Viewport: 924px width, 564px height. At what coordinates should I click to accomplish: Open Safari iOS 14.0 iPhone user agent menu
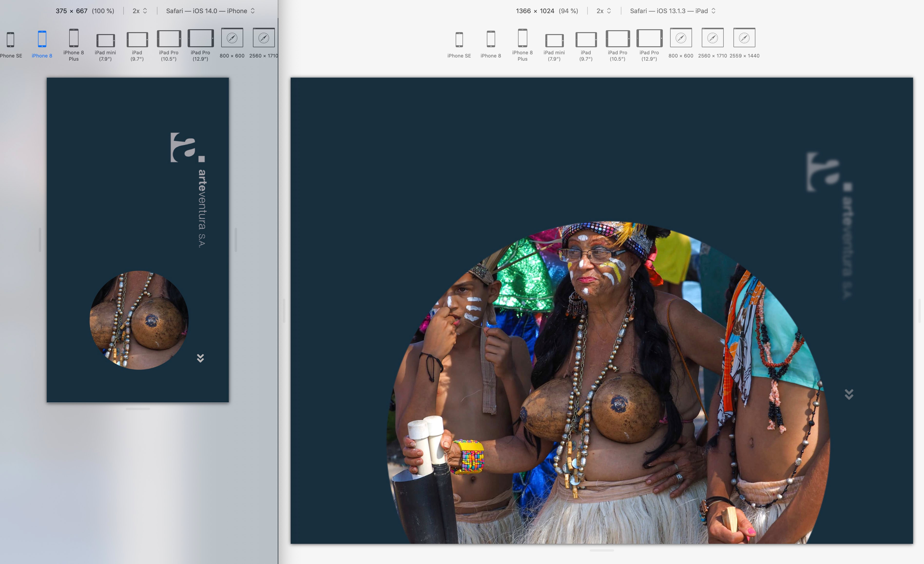click(210, 11)
